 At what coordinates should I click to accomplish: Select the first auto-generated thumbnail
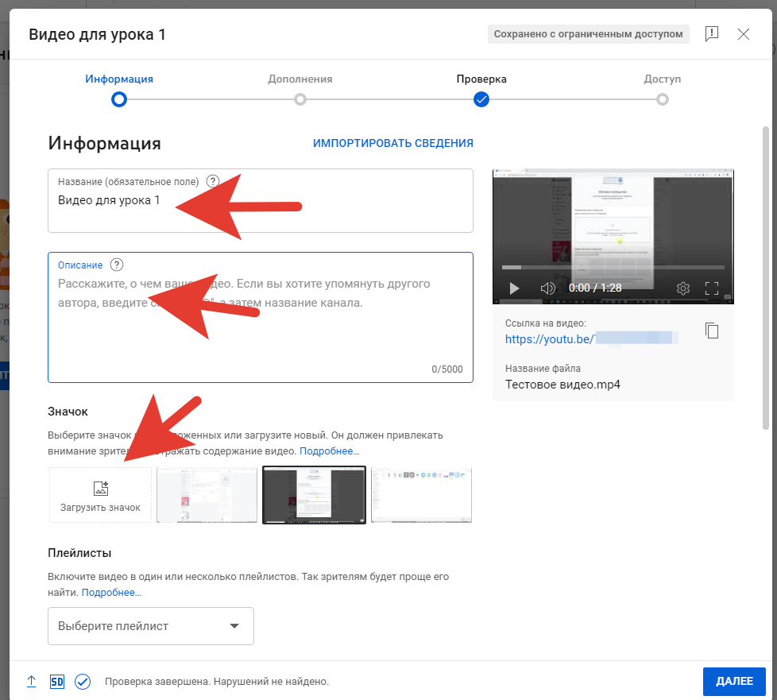pos(207,495)
